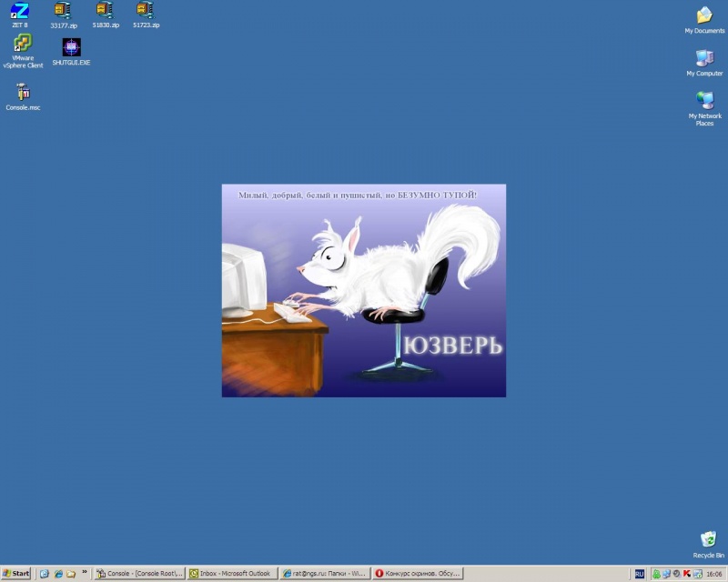Screen dimensions: 728x582
Task: Switch to the Opera taskbar window
Action: click(418, 574)
